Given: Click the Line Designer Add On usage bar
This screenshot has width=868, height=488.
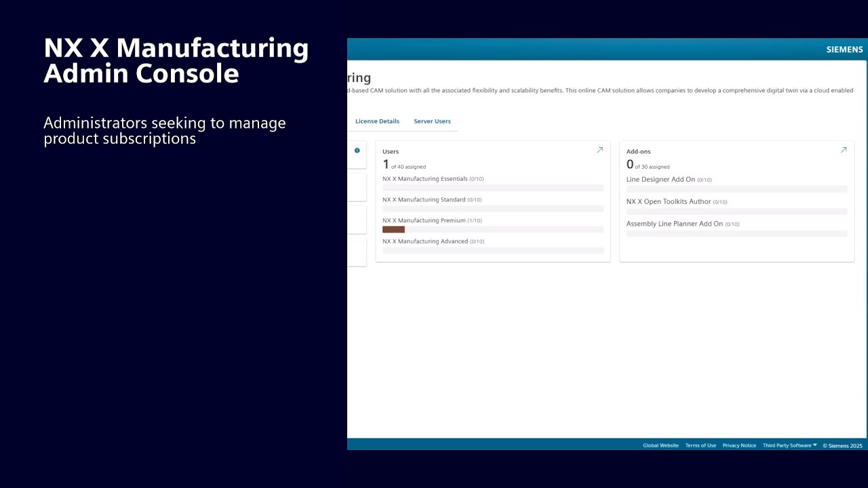Looking at the screenshot, I should point(736,189).
